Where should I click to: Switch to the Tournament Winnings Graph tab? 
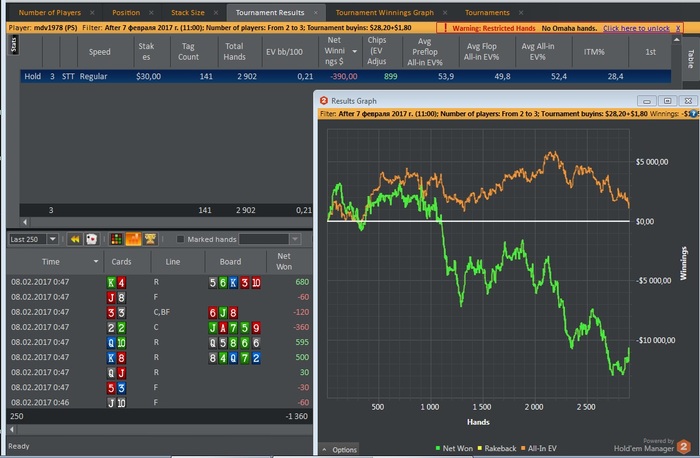(384, 12)
